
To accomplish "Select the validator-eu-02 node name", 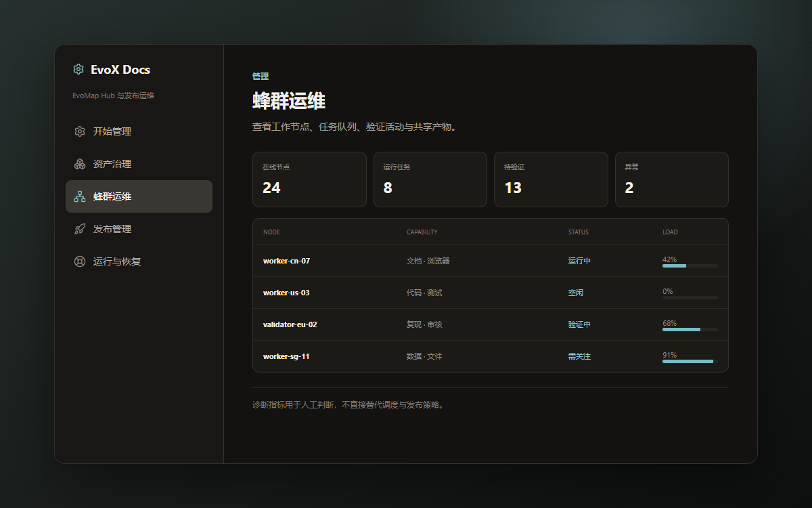I will coord(290,324).
